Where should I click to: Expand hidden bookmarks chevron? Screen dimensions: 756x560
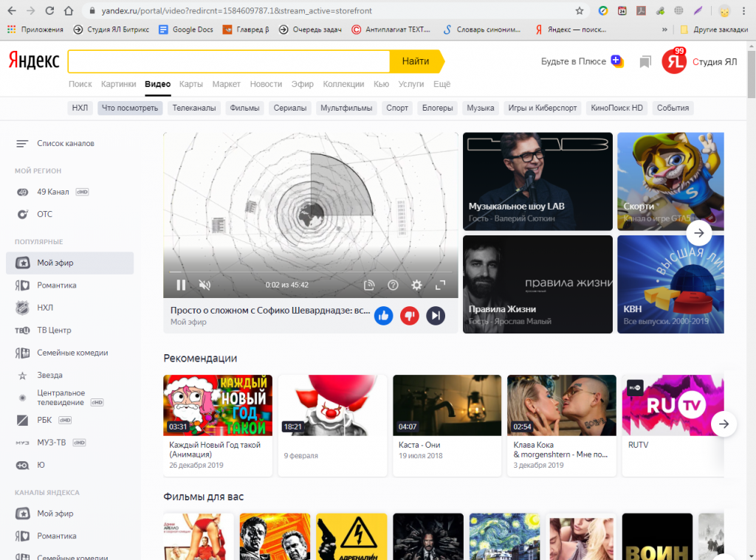click(x=665, y=30)
